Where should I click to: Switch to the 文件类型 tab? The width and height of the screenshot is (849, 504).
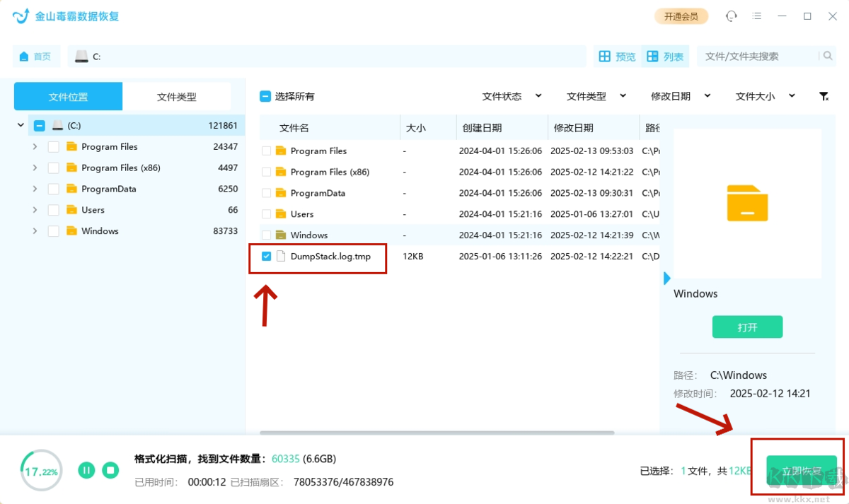click(176, 97)
